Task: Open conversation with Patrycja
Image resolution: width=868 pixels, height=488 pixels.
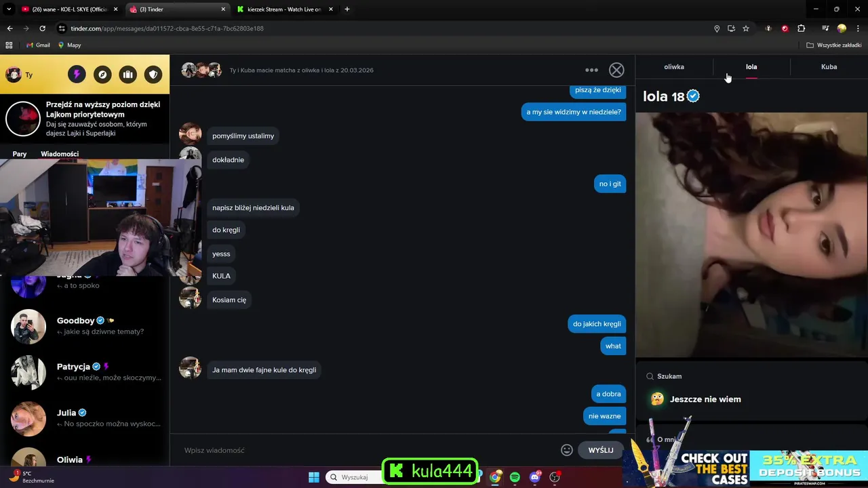Action: (x=85, y=372)
